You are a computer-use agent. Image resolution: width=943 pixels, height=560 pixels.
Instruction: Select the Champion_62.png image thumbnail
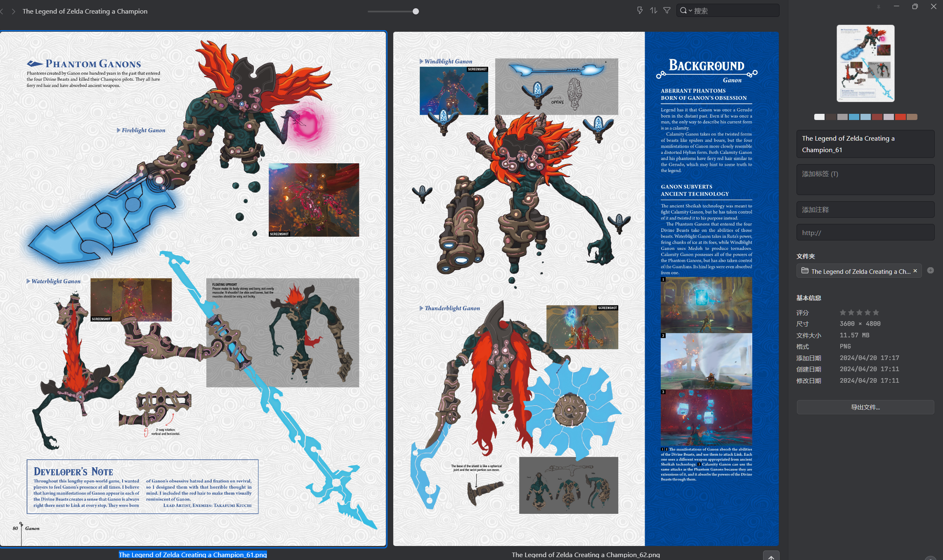(586, 289)
